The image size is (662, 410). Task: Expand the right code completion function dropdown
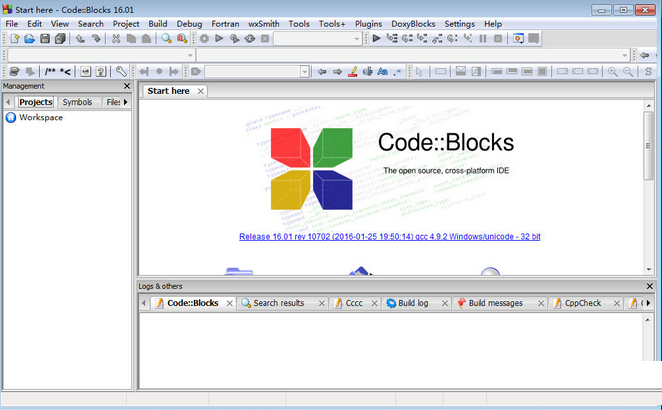pyautogui.click(x=624, y=55)
